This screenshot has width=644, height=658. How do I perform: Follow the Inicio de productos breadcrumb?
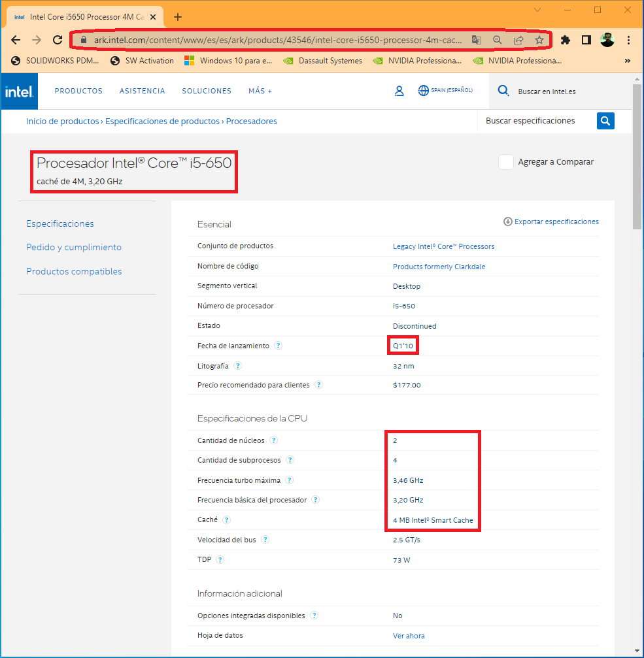[63, 122]
